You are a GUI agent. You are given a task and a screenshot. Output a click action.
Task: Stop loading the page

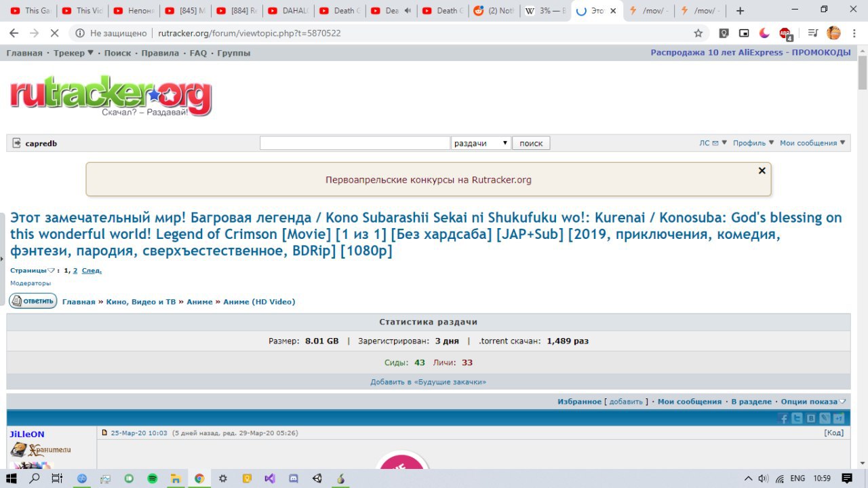[56, 33]
